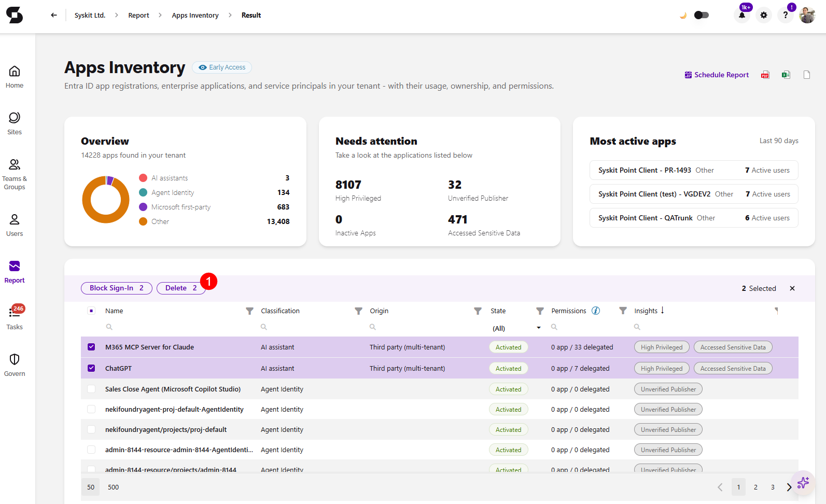Check Sales Close Agent row checkbox
This screenshot has width=826, height=504.
click(x=91, y=389)
